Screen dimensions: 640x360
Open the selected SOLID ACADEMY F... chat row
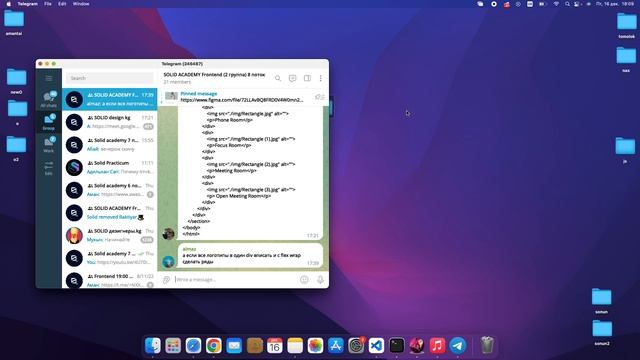[109, 99]
